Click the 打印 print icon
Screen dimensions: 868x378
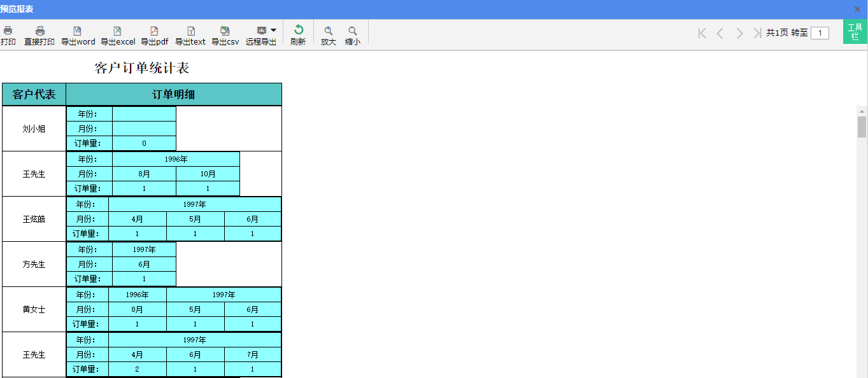[x=8, y=31]
